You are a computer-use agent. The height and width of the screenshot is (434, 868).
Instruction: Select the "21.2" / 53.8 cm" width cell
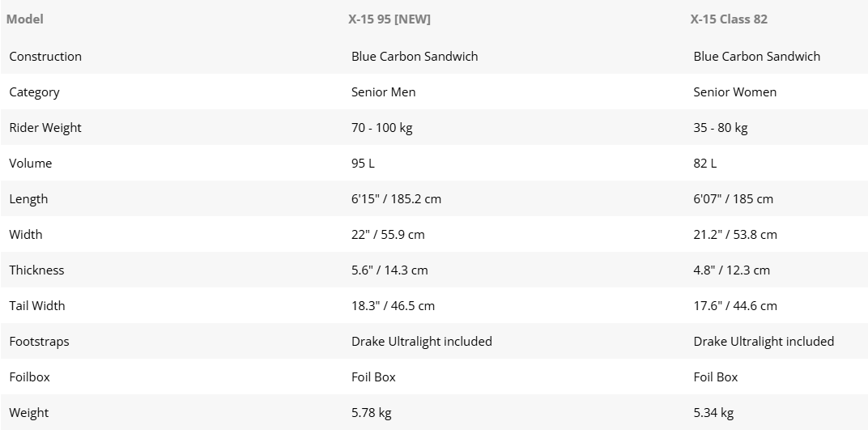(x=735, y=234)
